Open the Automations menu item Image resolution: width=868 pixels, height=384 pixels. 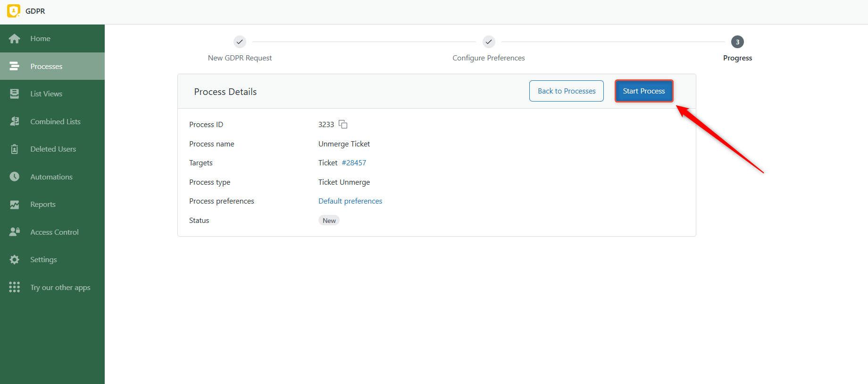pyautogui.click(x=51, y=177)
